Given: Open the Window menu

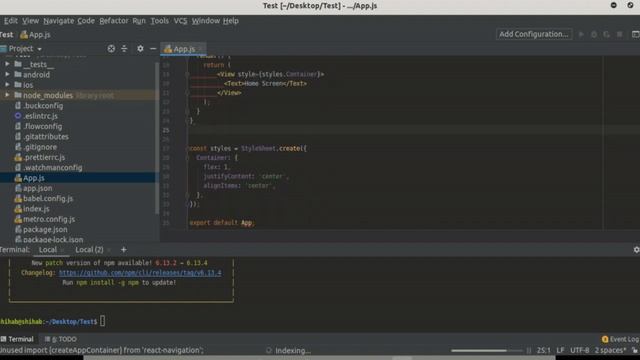Looking at the screenshot, I should pyautogui.click(x=206, y=21).
